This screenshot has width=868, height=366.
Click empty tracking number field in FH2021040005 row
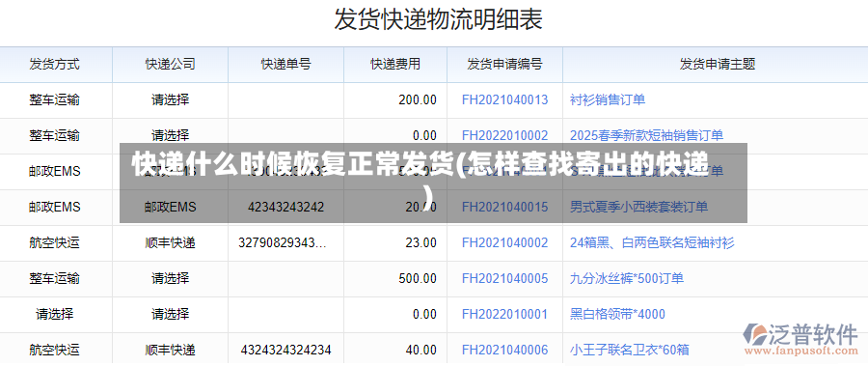pos(286,278)
